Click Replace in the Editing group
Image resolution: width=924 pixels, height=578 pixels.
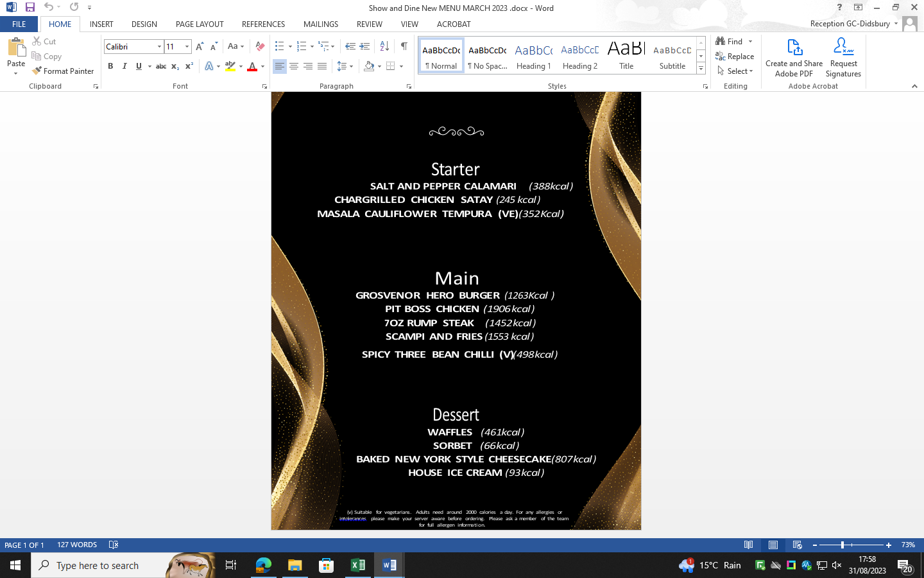click(734, 56)
